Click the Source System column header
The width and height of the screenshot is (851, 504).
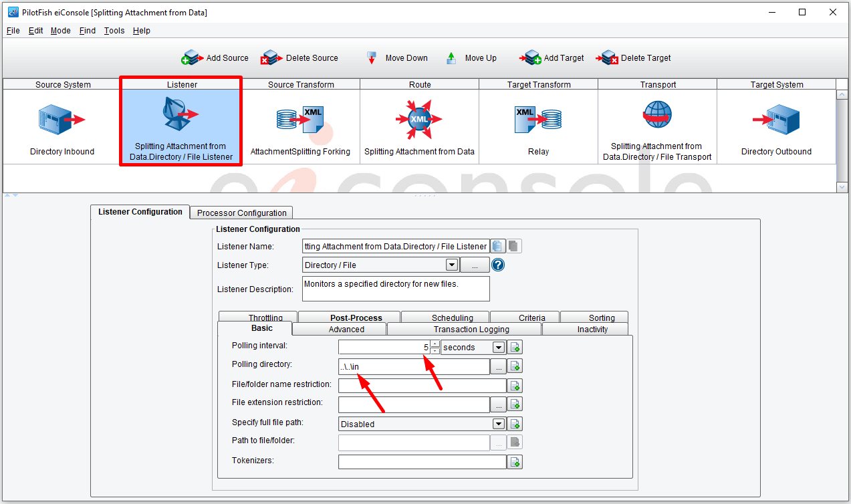click(63, 84)
